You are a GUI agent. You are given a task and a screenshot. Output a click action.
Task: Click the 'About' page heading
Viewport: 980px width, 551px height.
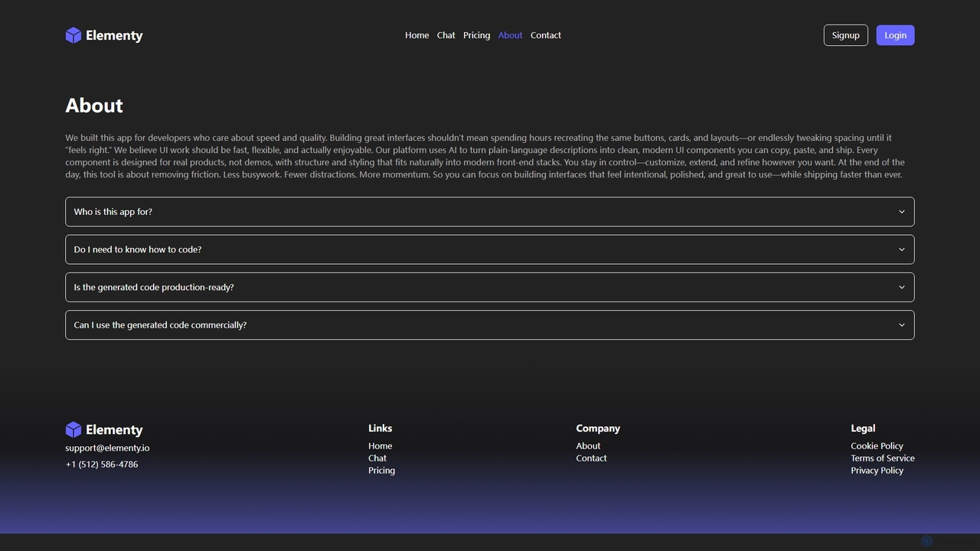[94, 106]
